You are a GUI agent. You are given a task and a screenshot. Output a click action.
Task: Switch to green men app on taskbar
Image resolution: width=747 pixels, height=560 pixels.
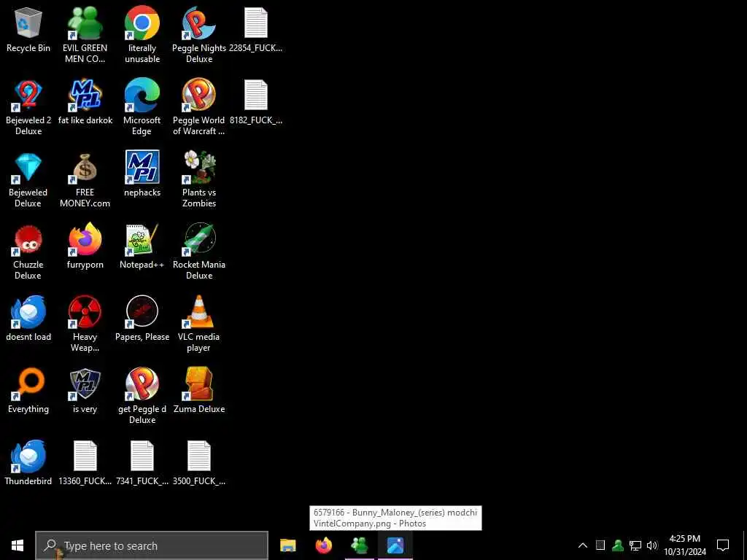360,545
